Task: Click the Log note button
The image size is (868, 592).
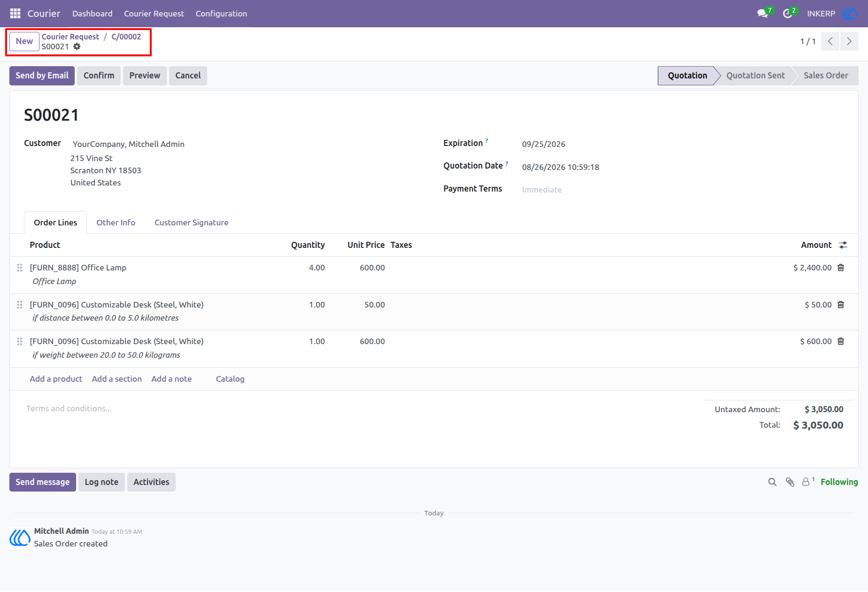Action: [101, 482]
